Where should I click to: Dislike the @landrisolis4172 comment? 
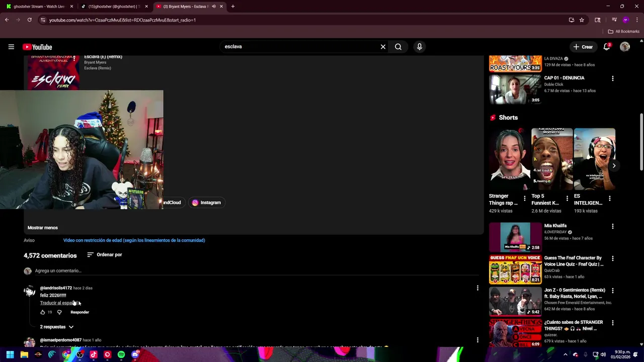coord(59,312)
